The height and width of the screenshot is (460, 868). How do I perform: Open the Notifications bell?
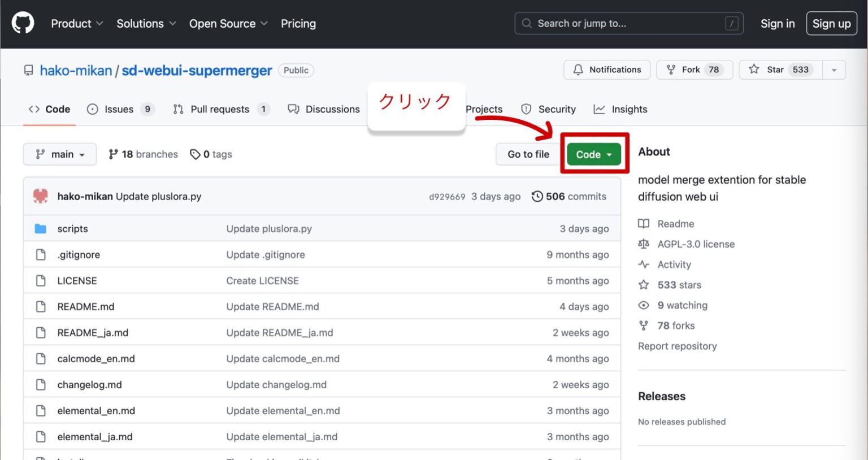pos(578,70)
